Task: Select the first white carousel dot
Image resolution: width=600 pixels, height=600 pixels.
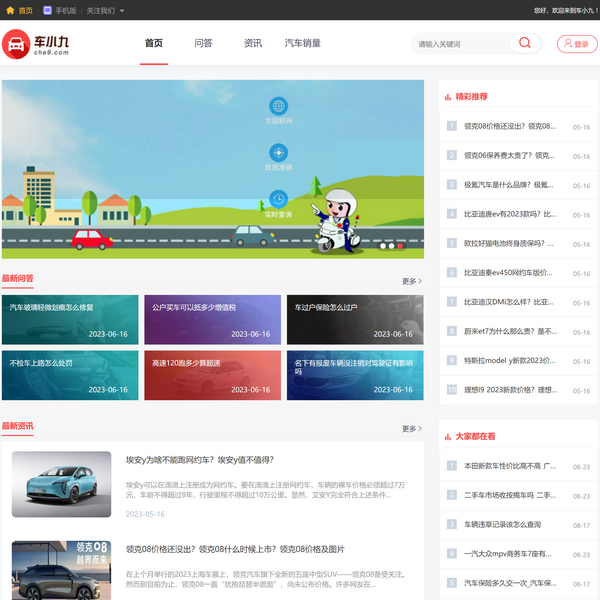Action: (381, 245)
